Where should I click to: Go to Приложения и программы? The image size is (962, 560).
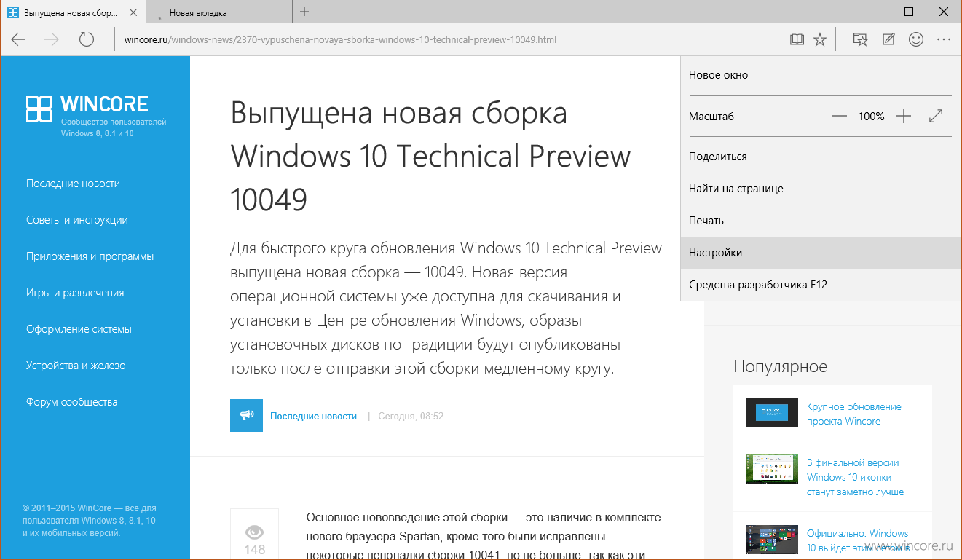click(x=90, y=256)
